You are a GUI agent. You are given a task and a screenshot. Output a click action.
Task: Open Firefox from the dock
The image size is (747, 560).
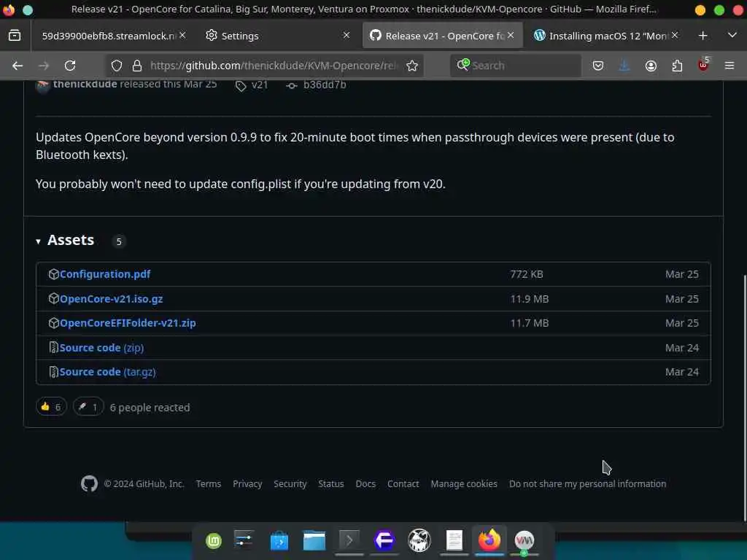pos(489,540)
